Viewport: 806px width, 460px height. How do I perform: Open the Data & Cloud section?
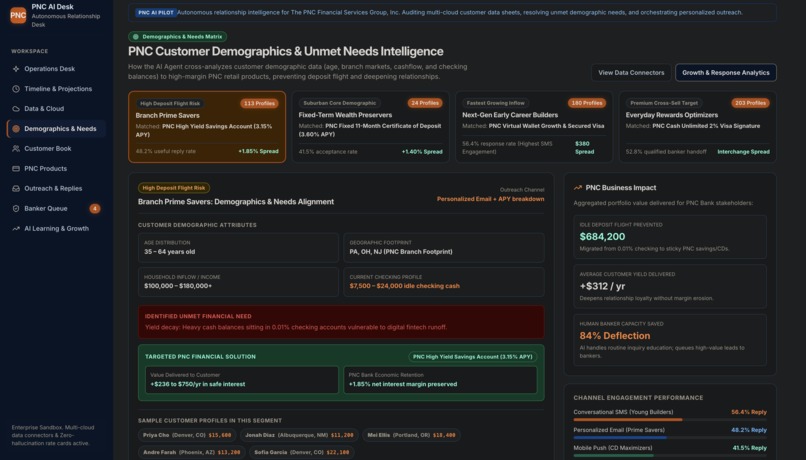(57, 109)
